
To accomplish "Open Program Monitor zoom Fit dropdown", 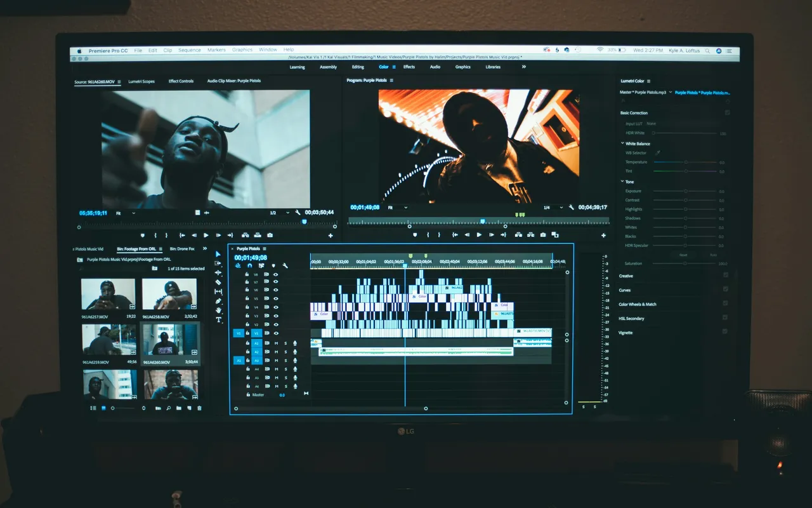I will 397,207.
